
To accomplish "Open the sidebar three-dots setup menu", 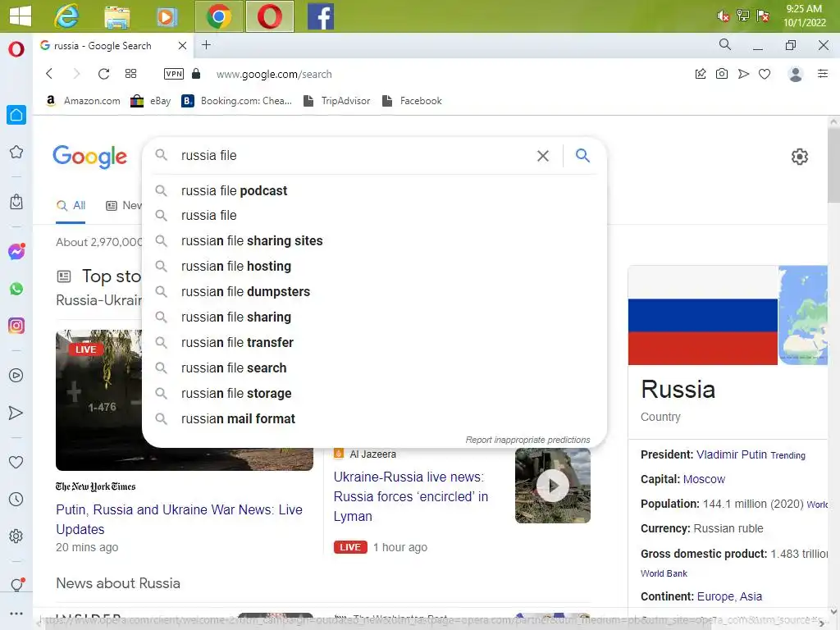I will pos(16,614).
